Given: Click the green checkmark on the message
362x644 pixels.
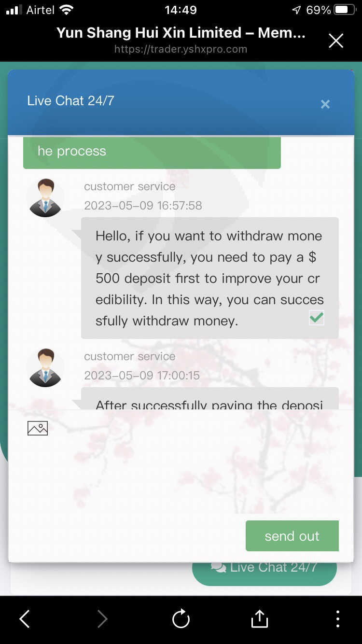Looking at the screenshot, I should 317,317.
